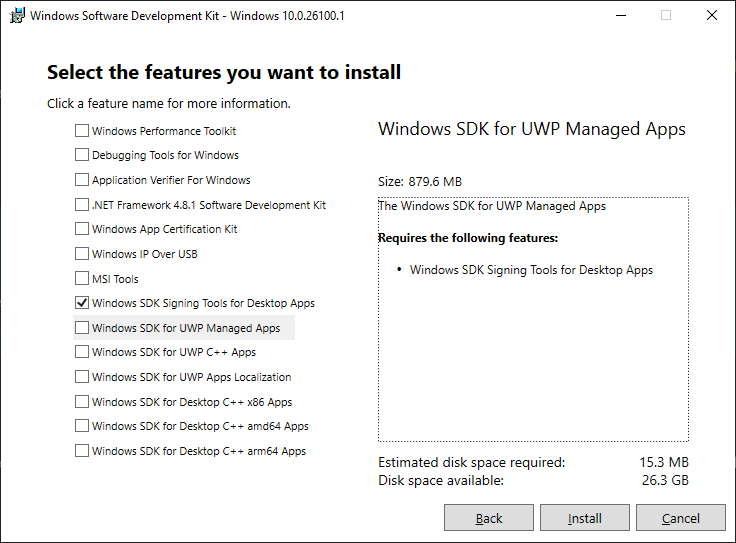This screenshot has height=543, width=736.
Task: Close the Windows SDK setup window
Action: 711,15
